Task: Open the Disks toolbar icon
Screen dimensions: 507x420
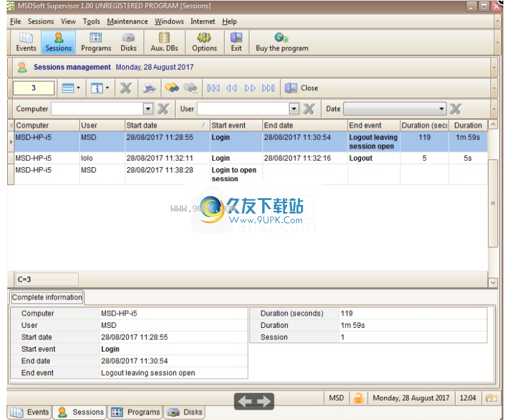Action: 128,42
